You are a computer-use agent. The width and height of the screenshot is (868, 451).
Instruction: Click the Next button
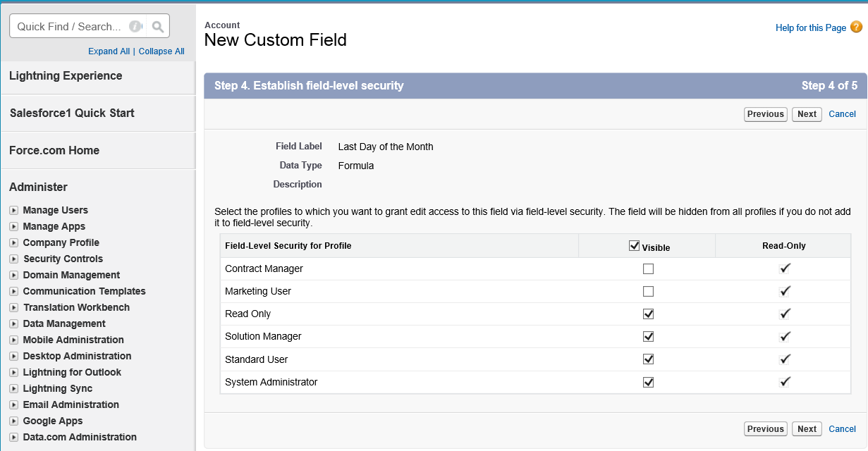click(x=806, y=113)
